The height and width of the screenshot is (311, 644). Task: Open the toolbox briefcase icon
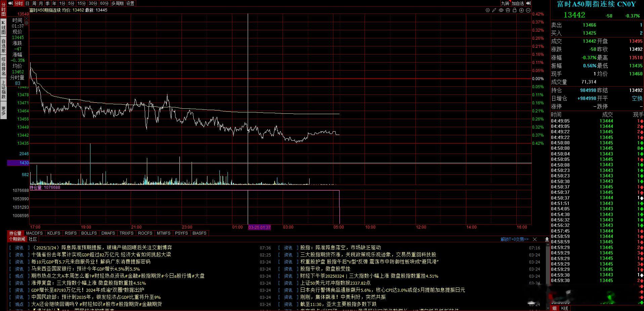[x=508, y=10]
